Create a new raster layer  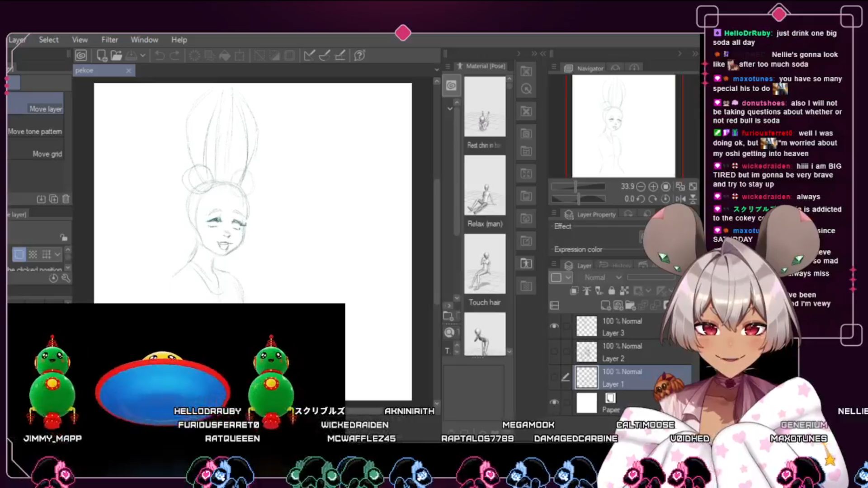(x=606, y=305)
